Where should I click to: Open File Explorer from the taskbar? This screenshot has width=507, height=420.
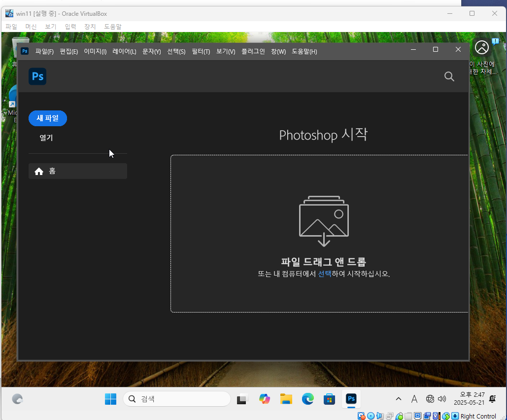[x=286, y=399]
